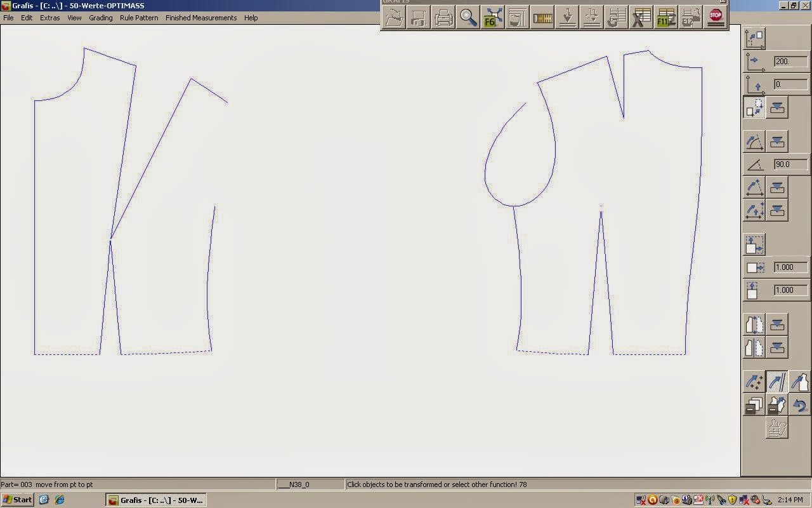The height and width of the screenshot is (508, 812).
Task: Click the scale square icon above the 1.000 fields
Action: 754,244
